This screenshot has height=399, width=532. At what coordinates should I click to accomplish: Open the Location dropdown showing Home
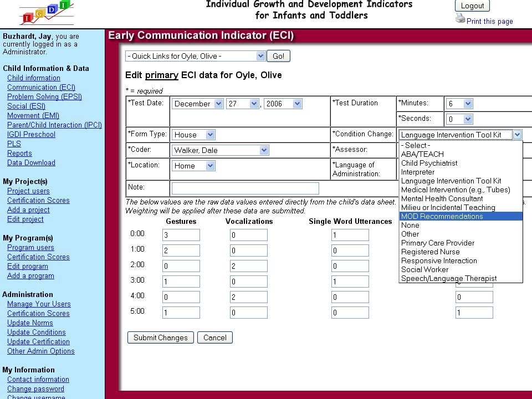pos(193,166)
